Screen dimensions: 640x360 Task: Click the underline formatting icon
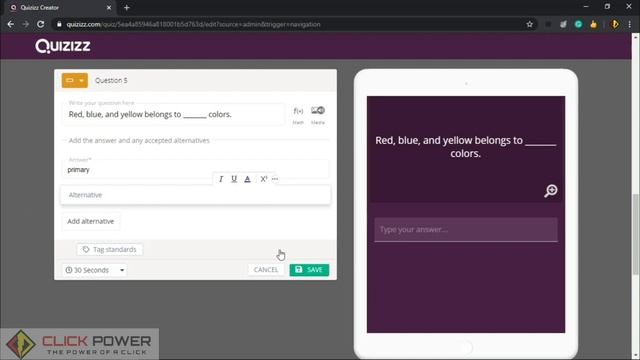(234, 179)
